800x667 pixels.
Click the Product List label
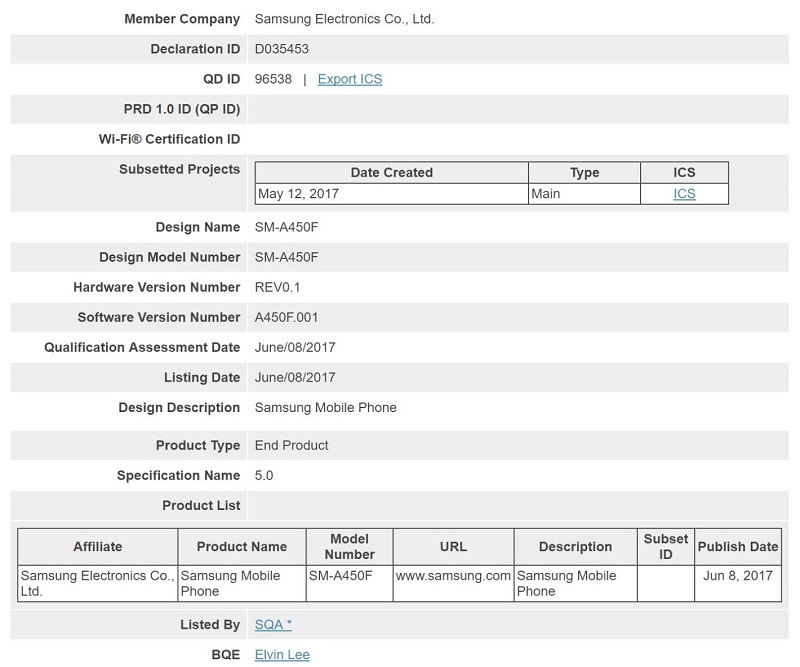[201, 506]
